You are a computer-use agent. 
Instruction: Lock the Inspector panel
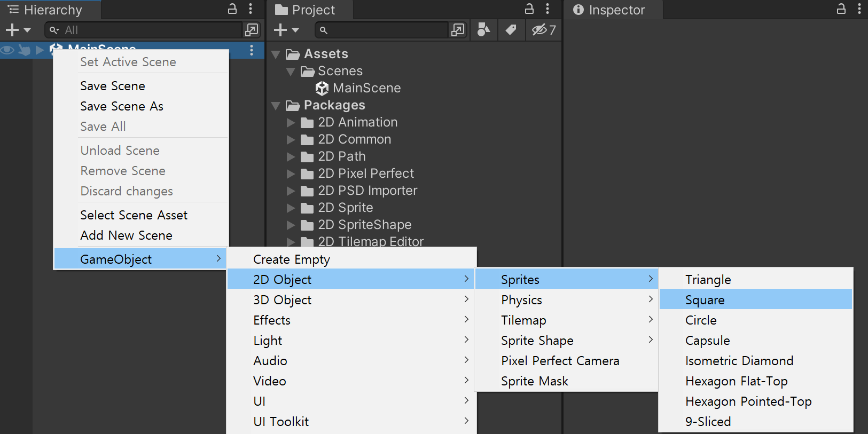pos(841,9)
